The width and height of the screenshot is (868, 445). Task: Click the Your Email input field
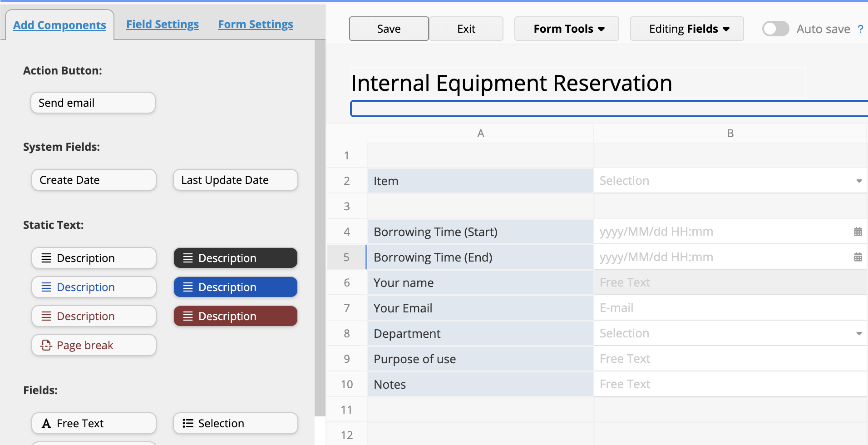pyautogui.click(x=726, y=308)
